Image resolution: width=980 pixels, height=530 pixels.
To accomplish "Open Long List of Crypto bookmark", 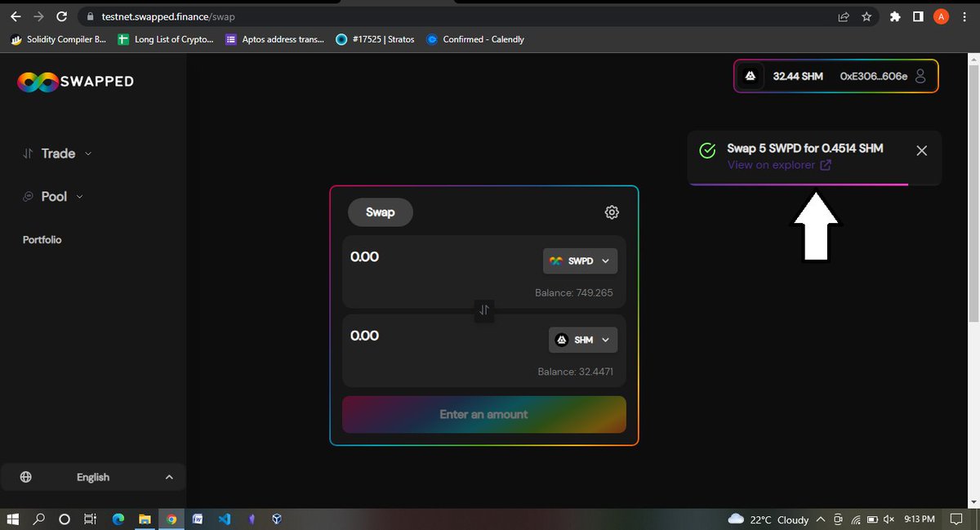I will tap(166, 39).
